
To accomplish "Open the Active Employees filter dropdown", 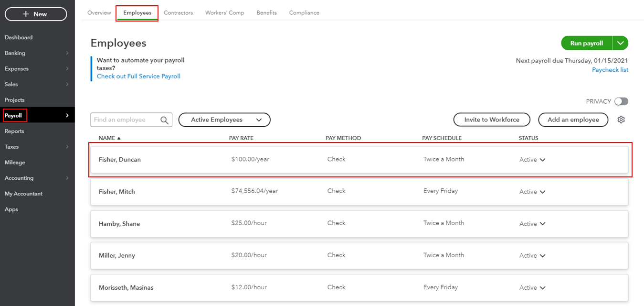I will (x=224, y=120).
